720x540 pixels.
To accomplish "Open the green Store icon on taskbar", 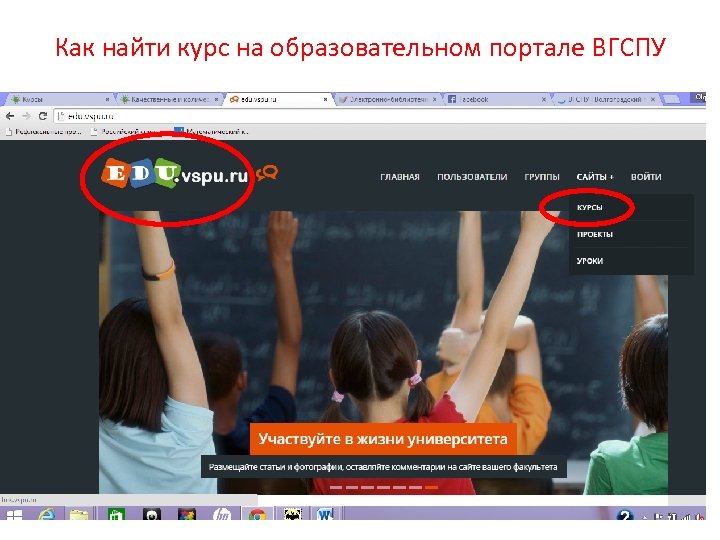I will point(116,515).
